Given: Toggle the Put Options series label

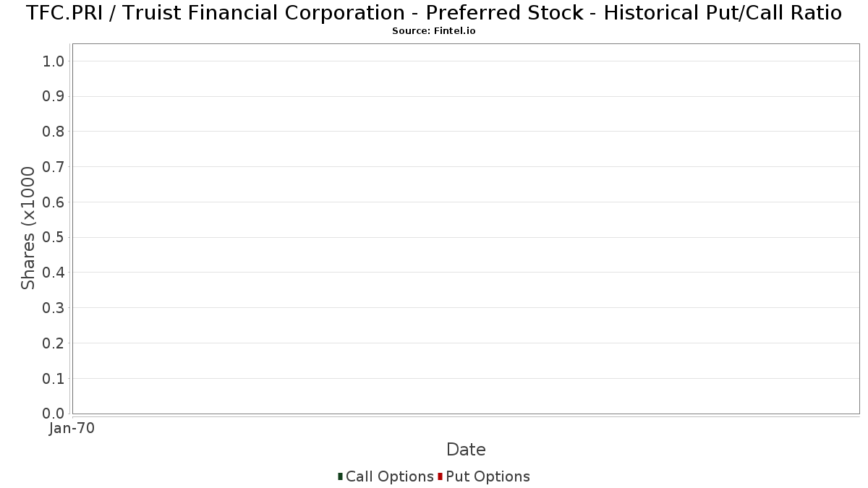Looking at the screenshot, I should tap(488, 476).
